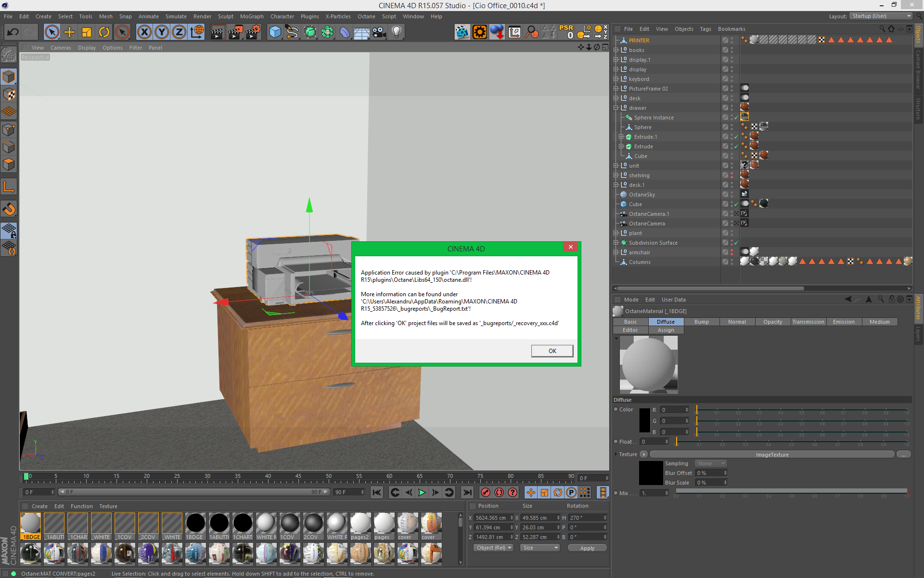Screen dimensions: 924x578
Task: Open Edit Render Settings icon
Action: click(254, 32)
